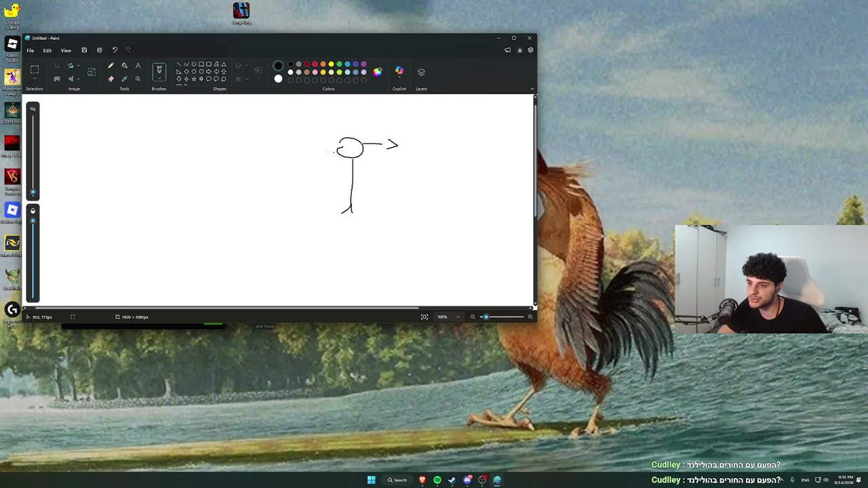
Task: Click the zoom out magnifier button
Action: point(473,317)
